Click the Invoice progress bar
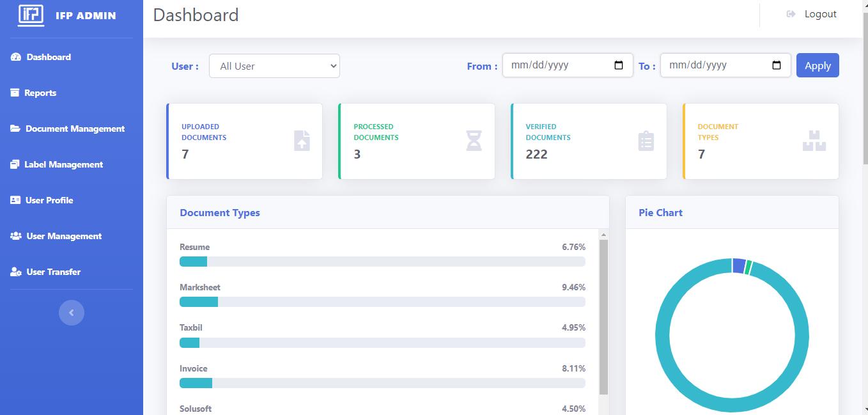This screenshot has height=415, width=868. pyautogui.click(x=382, y=383)
